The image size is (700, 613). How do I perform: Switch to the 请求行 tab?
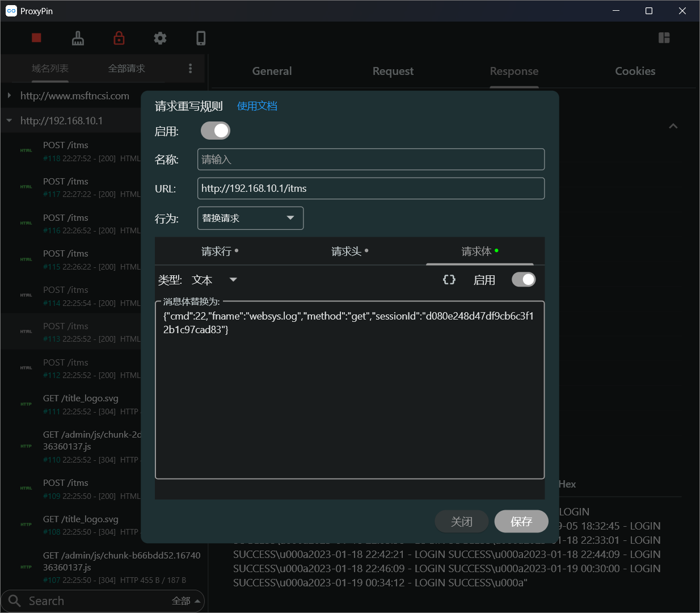tap(220, 251)
